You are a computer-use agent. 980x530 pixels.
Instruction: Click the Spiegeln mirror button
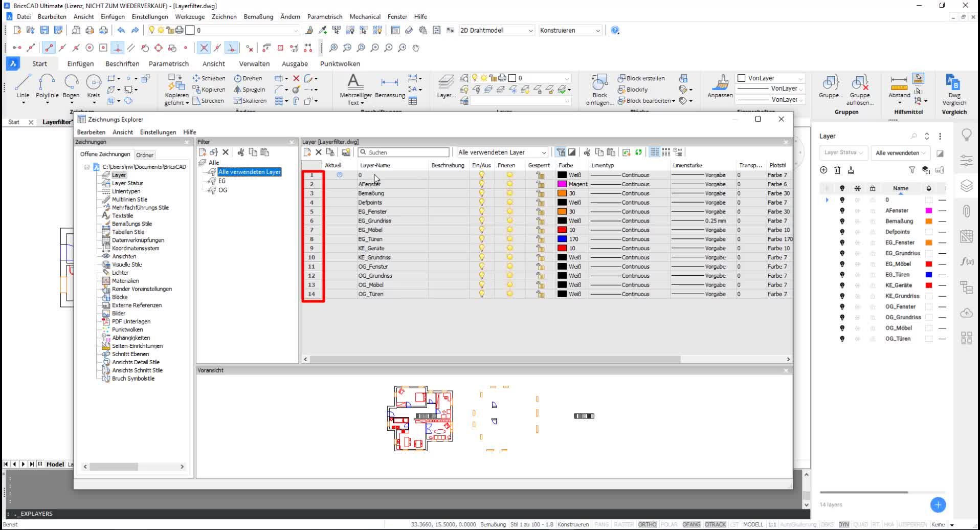click(x=249, y=90)
